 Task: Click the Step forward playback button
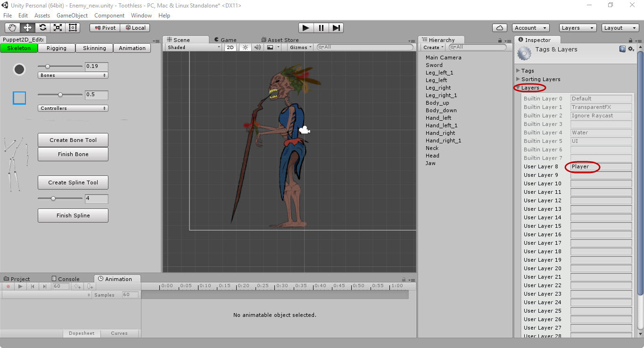pyautogui.click(x=336, y=28)
